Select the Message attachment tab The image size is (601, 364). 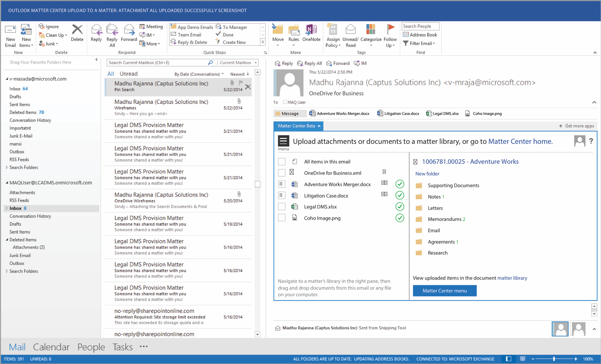point(290,114)
